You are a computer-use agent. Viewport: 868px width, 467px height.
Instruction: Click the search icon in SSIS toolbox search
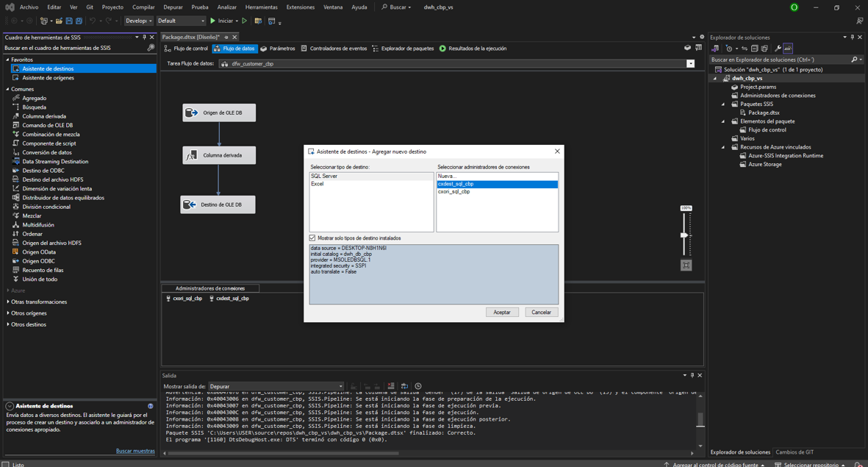(x=151, y=49)
